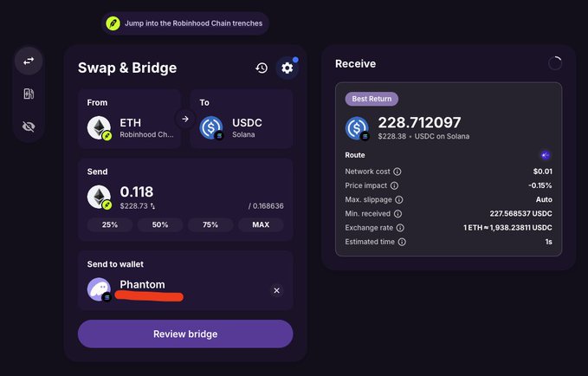This screenshot has width=588, height=376.
Task: Click the MAX amount button
Action: [x=261, y=224]
